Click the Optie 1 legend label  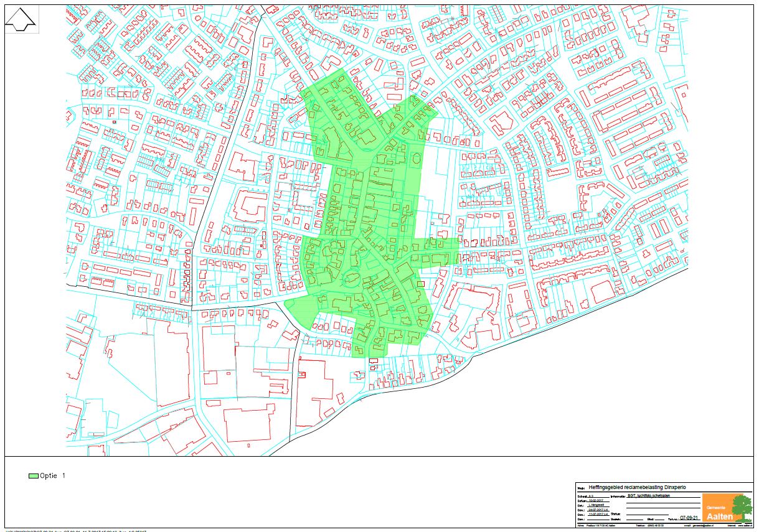(52, 476)
